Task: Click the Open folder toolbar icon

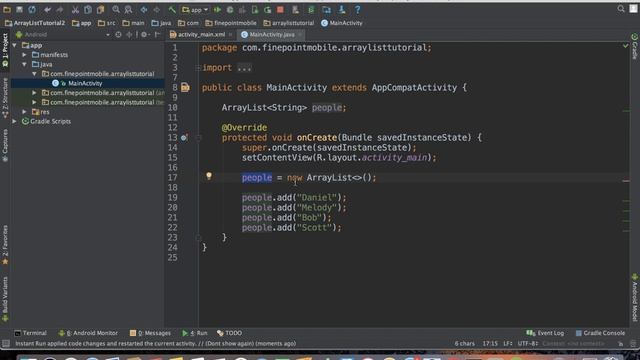Action: coord(7,9)
